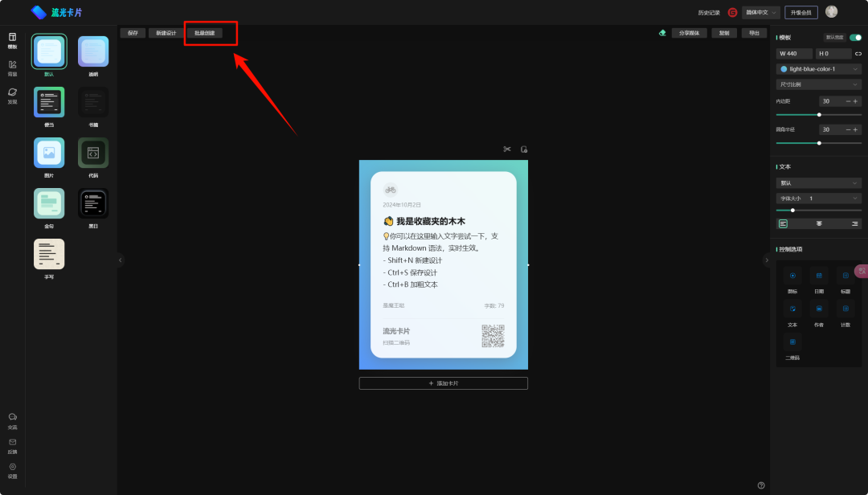Click the 内边距 padding slider handle
868x495 pixels.
[x=819, y=115]
